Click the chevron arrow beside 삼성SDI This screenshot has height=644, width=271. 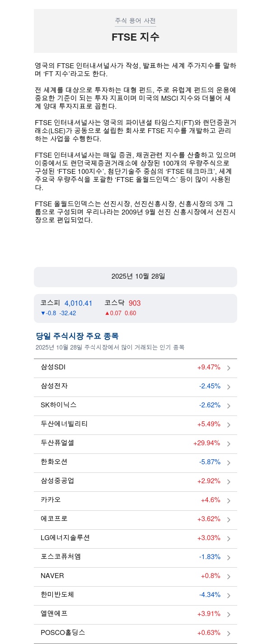pyautogui.click(x=229, y=368)
